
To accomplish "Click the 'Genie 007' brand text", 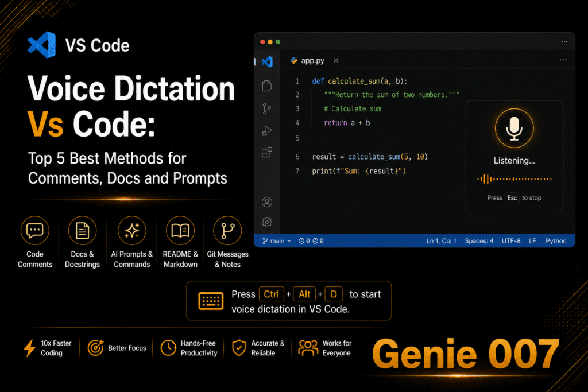I will pyautogui.click(x=466, y=354).
